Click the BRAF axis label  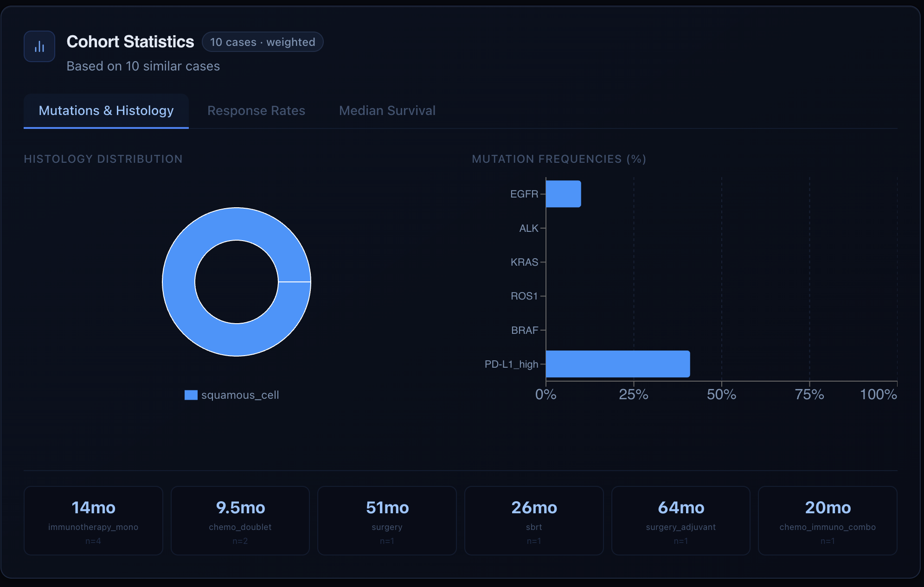click(524, 330)
